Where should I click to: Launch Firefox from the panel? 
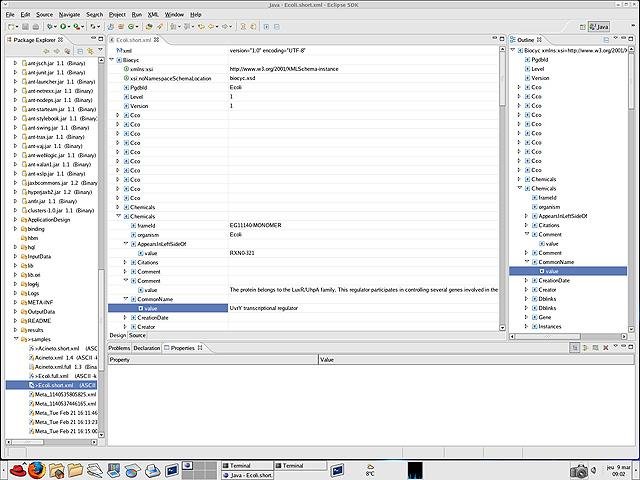pyautogui.click(x=37, y=470)
